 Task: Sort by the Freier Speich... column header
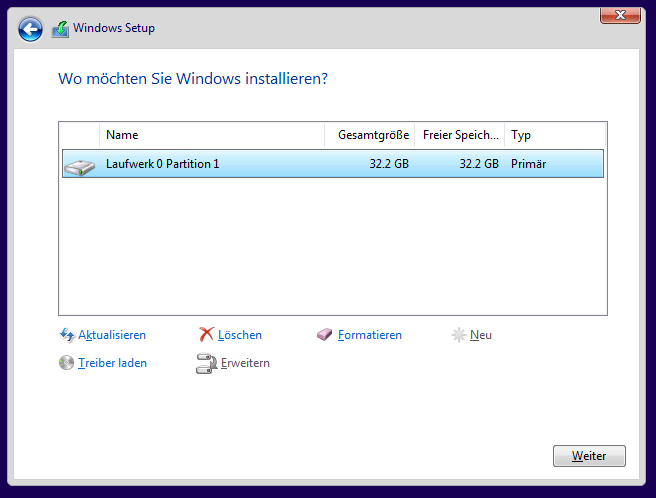(459, 135)
